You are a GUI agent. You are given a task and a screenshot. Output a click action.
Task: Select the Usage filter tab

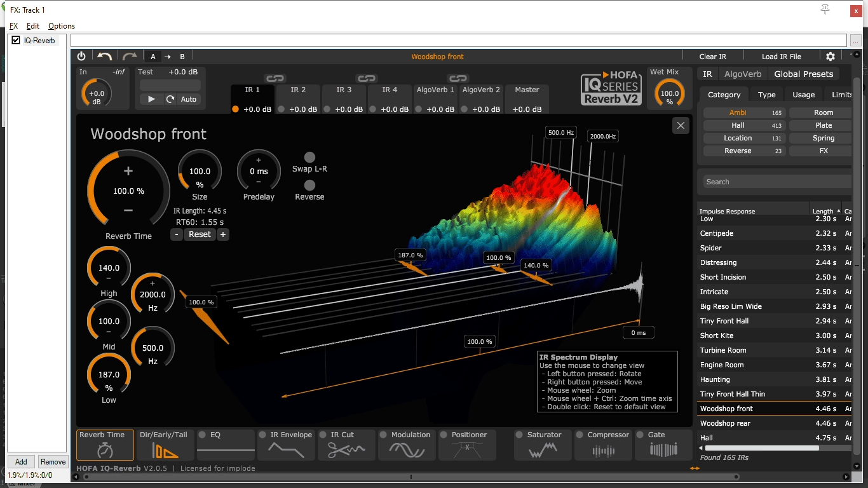(803, 95)
